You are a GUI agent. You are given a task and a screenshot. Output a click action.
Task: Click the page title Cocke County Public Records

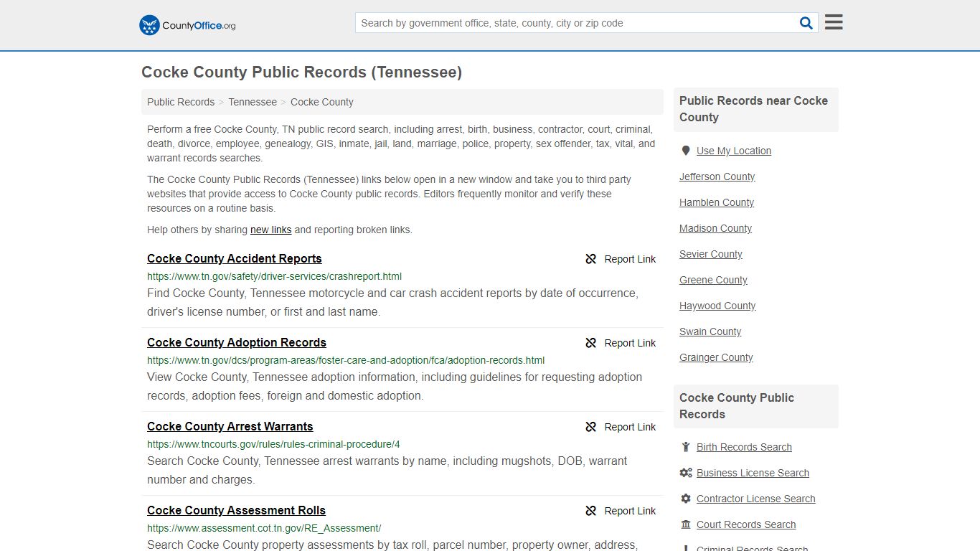(301, 72)
